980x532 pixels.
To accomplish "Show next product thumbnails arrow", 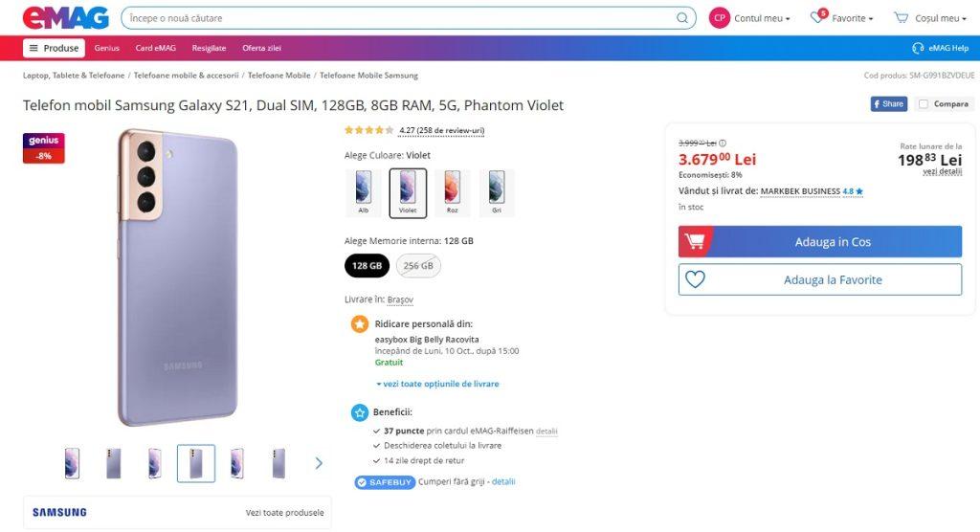I will [x=319, y=463].
